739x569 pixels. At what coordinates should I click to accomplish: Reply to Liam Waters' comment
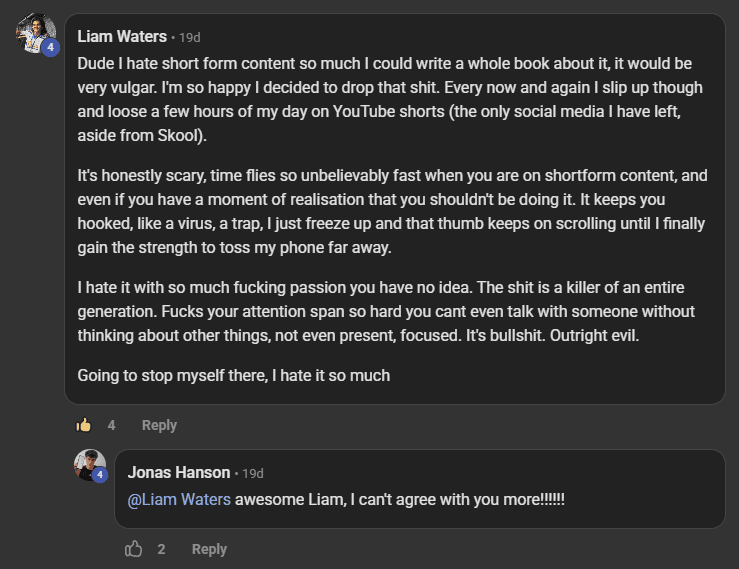(159, 425)
